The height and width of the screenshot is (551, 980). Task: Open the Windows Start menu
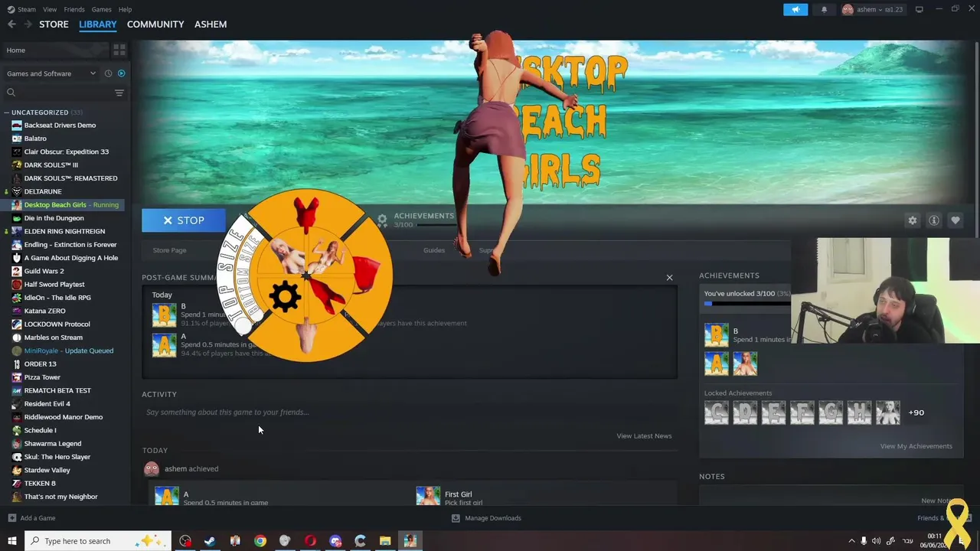[x=11, y=541]
